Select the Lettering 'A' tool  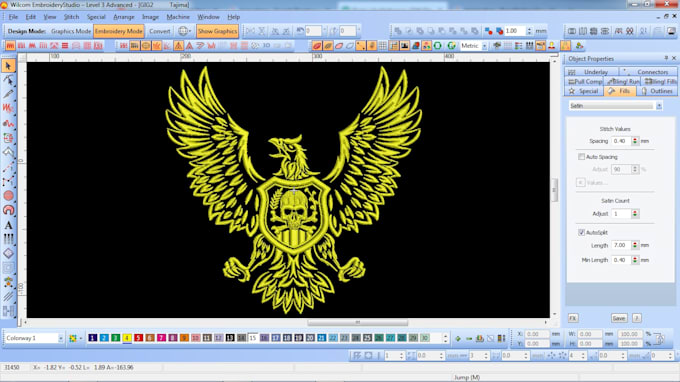point(8,225)
